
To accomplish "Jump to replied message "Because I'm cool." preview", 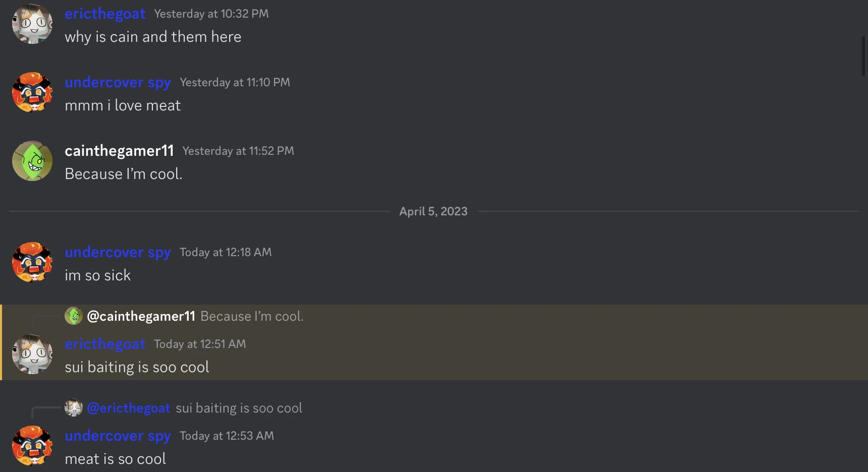I will click(252, 316).
